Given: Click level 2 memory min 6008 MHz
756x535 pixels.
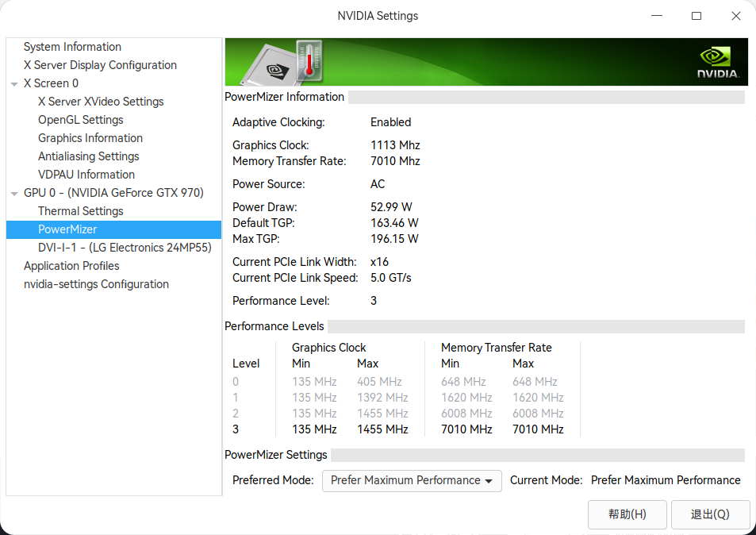Looking at the screenshot, I should (466, 414).
